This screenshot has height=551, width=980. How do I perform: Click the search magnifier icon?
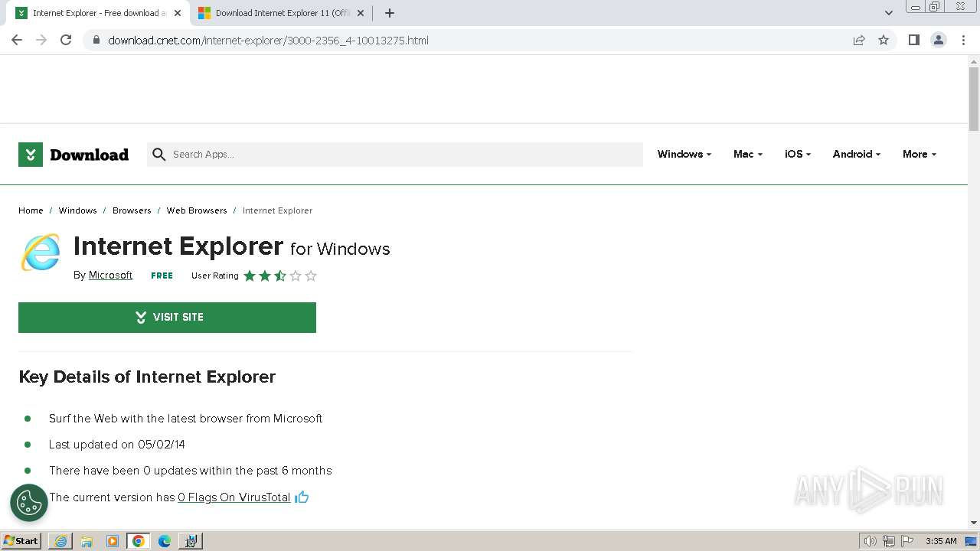click(159, 155)
